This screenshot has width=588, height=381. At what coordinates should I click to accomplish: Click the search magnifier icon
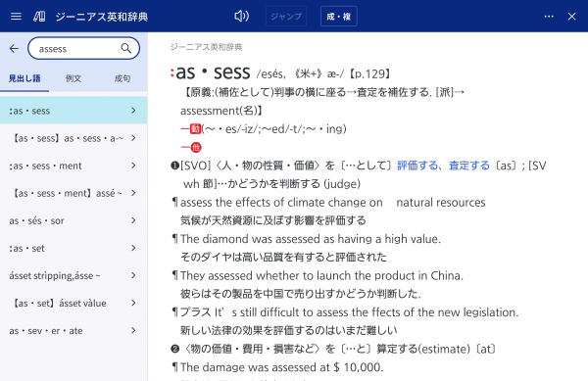(126, 48)
